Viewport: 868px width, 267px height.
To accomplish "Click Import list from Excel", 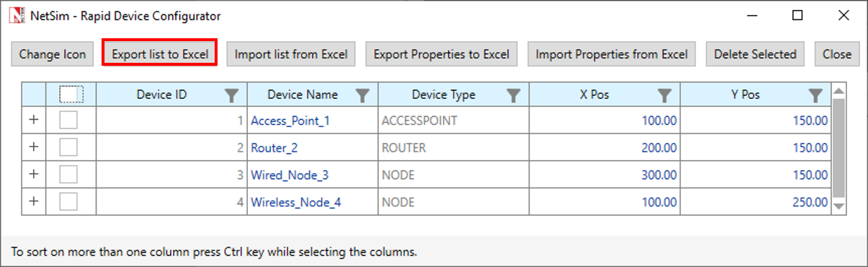I will coord(291,54).
